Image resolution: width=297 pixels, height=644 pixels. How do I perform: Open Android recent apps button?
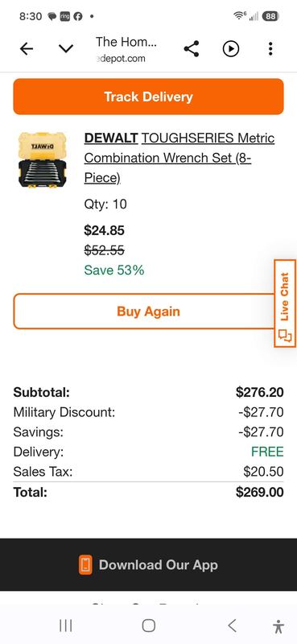point(66,625)
